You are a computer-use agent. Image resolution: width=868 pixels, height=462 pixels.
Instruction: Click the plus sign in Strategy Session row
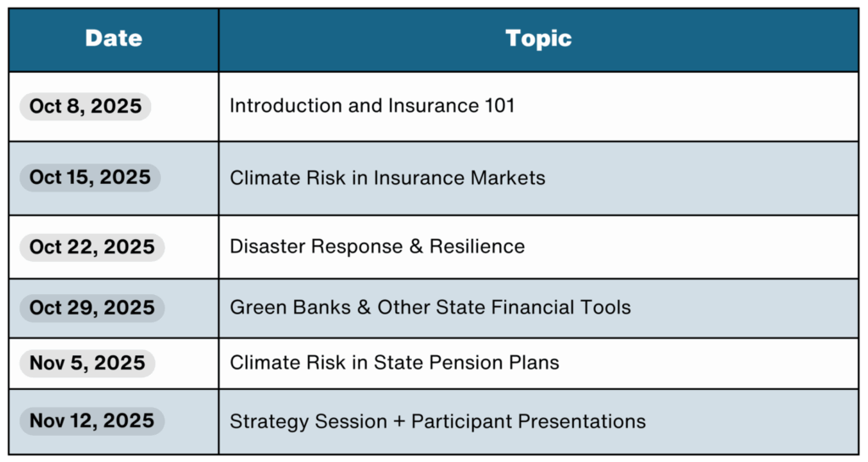click(x=399, y=422)
